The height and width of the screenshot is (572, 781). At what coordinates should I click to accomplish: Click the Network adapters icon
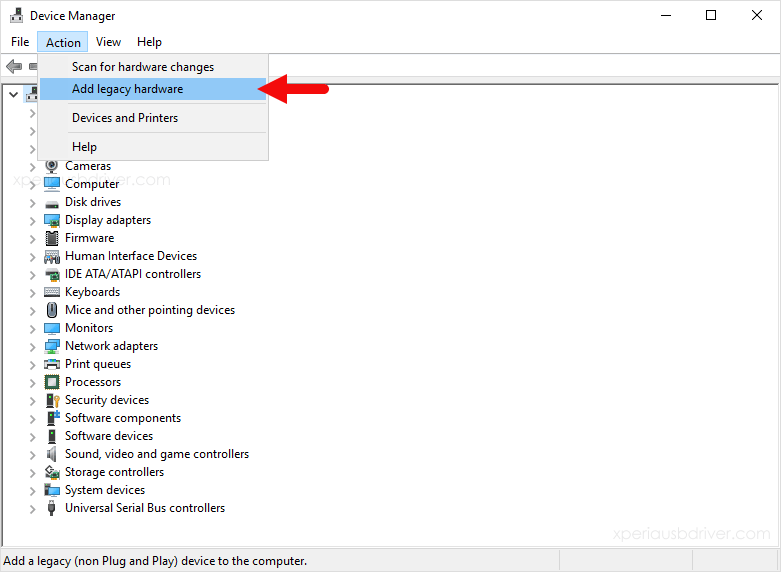pos(52,346)
